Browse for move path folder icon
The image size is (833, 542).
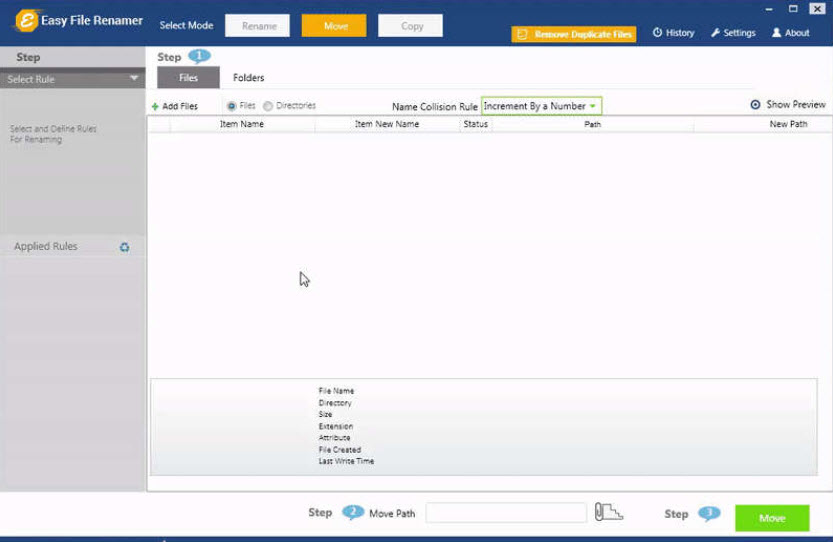608,512
